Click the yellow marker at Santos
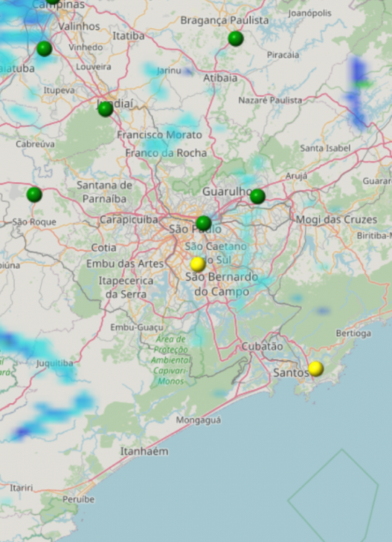 pos(315,369)
